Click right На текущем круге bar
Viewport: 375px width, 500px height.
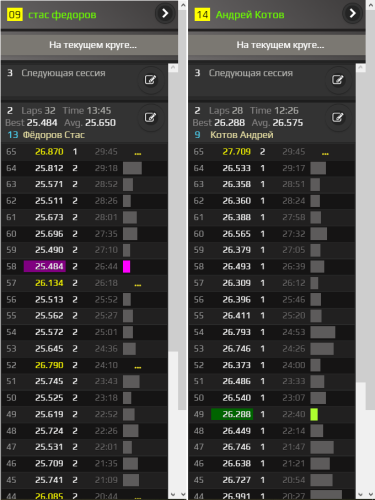tap(277, 45)
